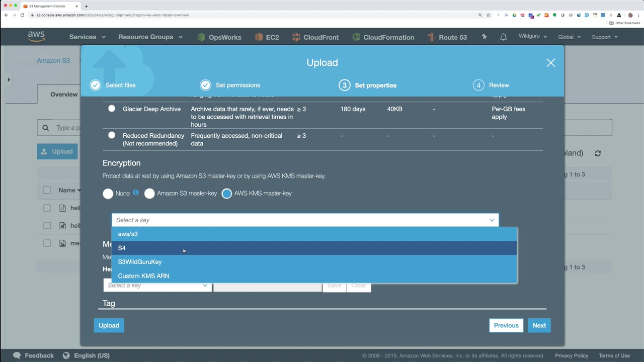Click the Previous button
The height and width of the screenshot is (362, 644).
pyautogui.click(x=506, y=325)
